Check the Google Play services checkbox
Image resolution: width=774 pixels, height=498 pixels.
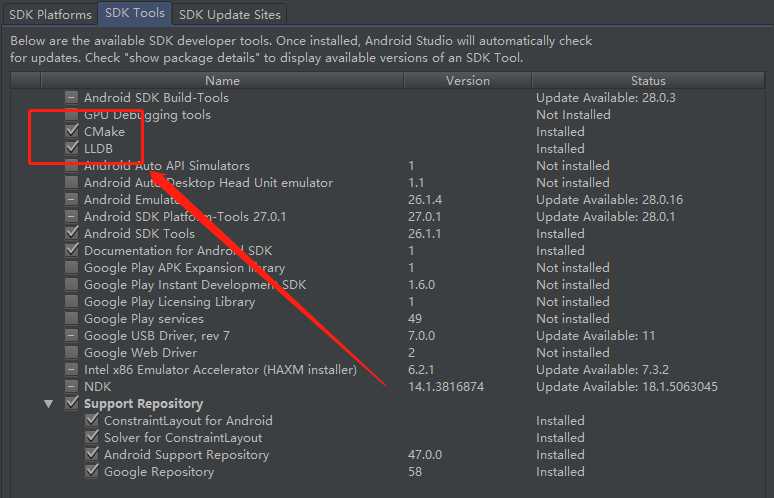click(x=72, y=318)
